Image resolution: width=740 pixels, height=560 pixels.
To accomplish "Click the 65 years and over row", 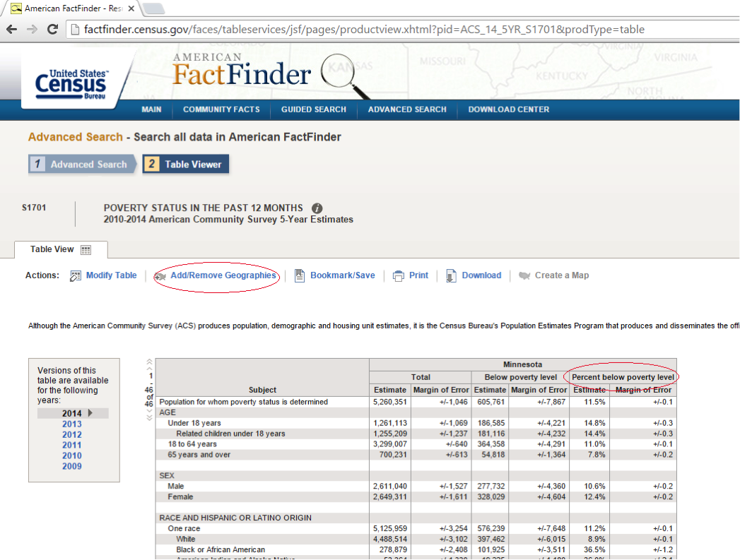I will (x=416, y=455).
